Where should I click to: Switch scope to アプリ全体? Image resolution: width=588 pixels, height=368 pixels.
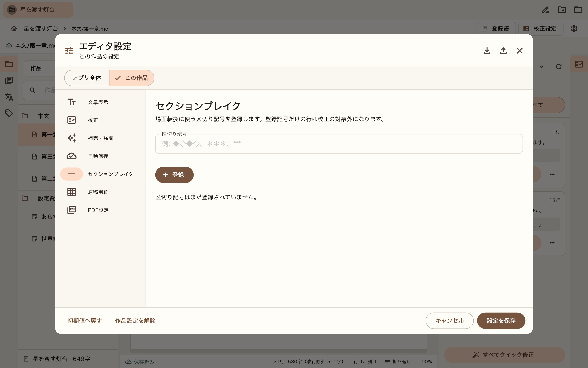[87, 78]
